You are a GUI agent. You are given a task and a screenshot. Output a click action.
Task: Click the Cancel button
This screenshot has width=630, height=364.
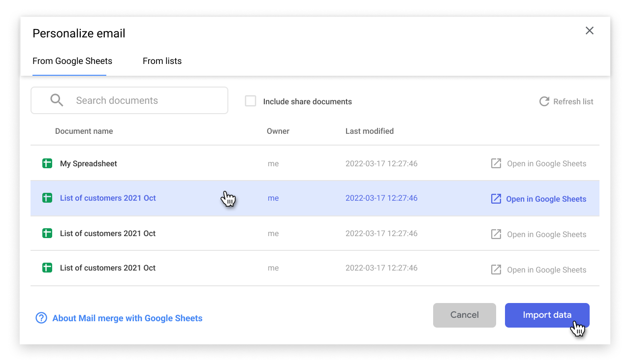(464, 315)
